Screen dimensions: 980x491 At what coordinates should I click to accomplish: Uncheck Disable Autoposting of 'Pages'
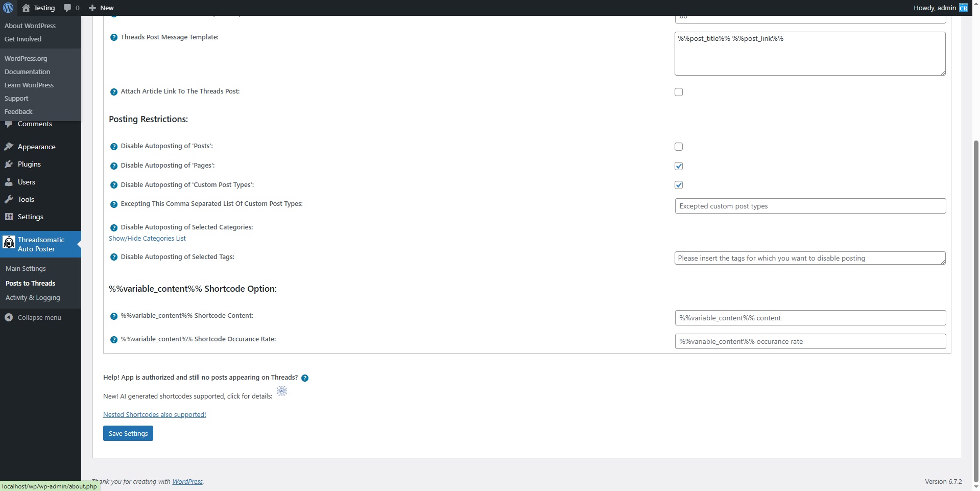click(x=679, y=166)
